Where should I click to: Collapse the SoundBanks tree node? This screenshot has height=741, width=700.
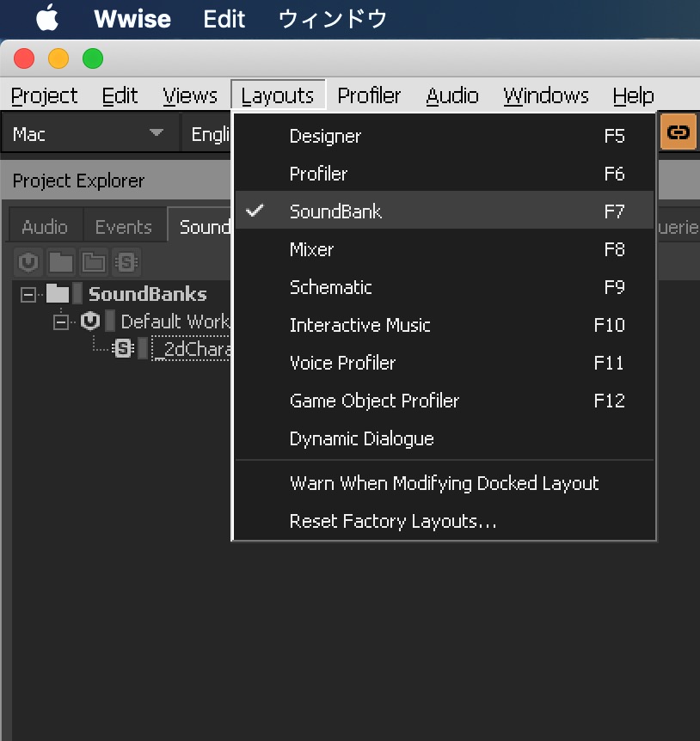[28, 295]
